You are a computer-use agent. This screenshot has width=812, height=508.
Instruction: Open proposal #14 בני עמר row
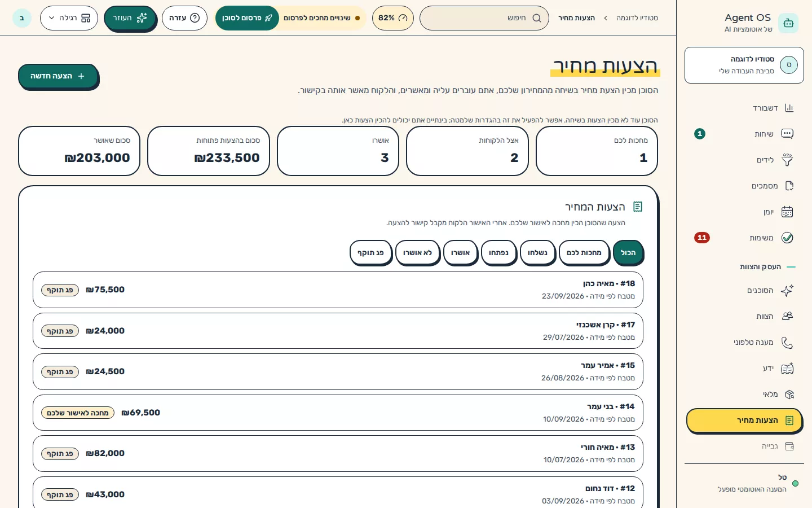click(338, 413)
